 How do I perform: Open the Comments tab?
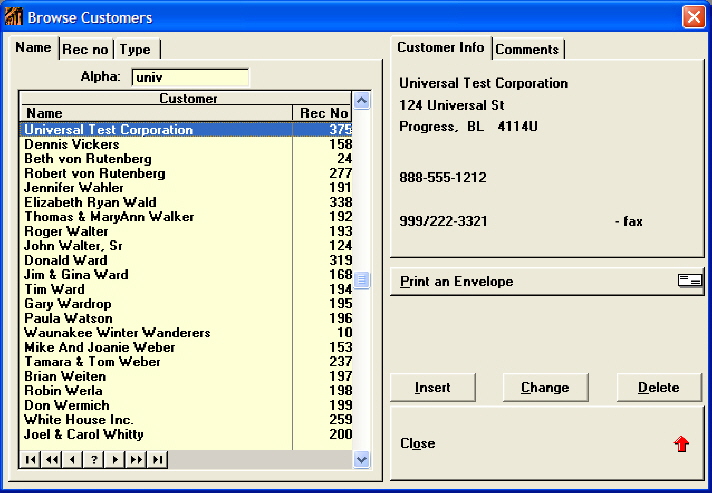pos(527,49)
